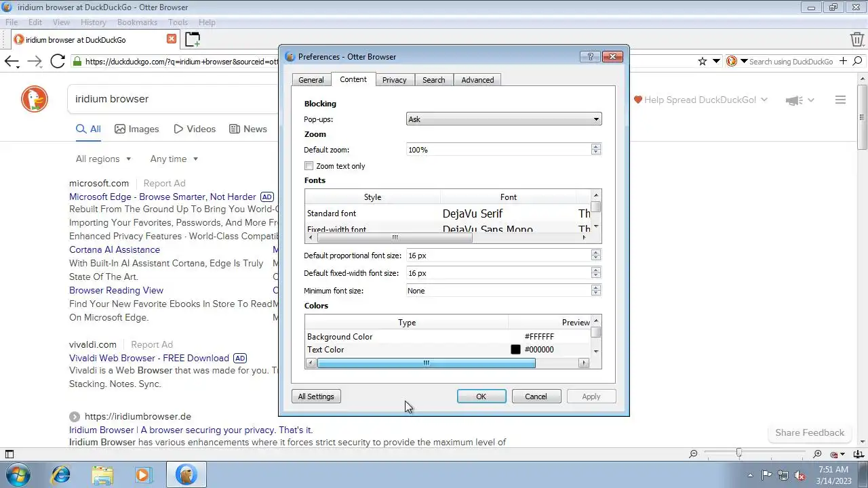This screenshot has height=488, width=868.
Task: Reload the page with the refresh icon
Action: click(58, 62)
